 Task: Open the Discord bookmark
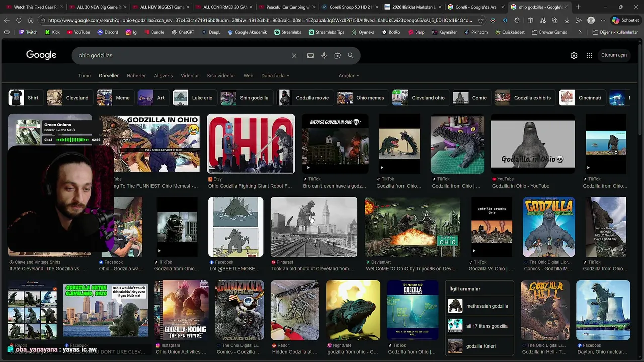pyautogui.click(x=108, y=32)
